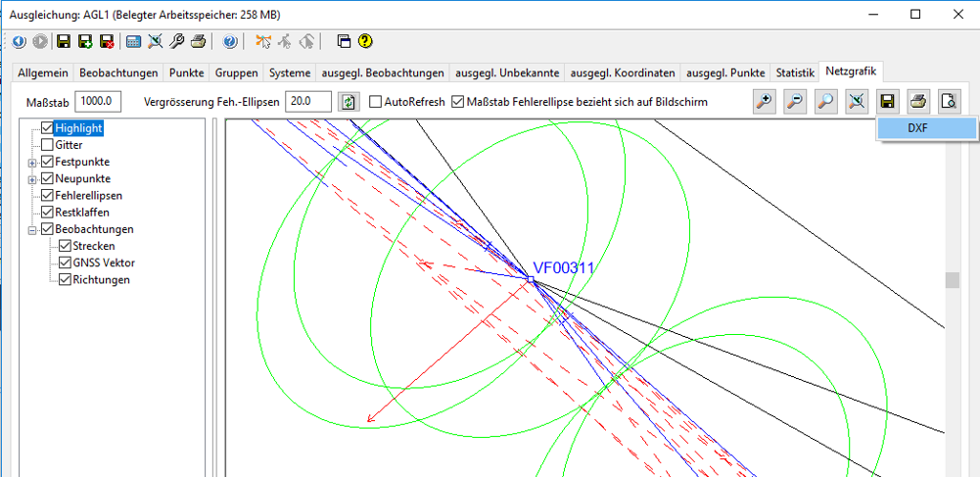Select the Highlight tree label
Screen dimensions: 980x477
click(x=78, y=128)
